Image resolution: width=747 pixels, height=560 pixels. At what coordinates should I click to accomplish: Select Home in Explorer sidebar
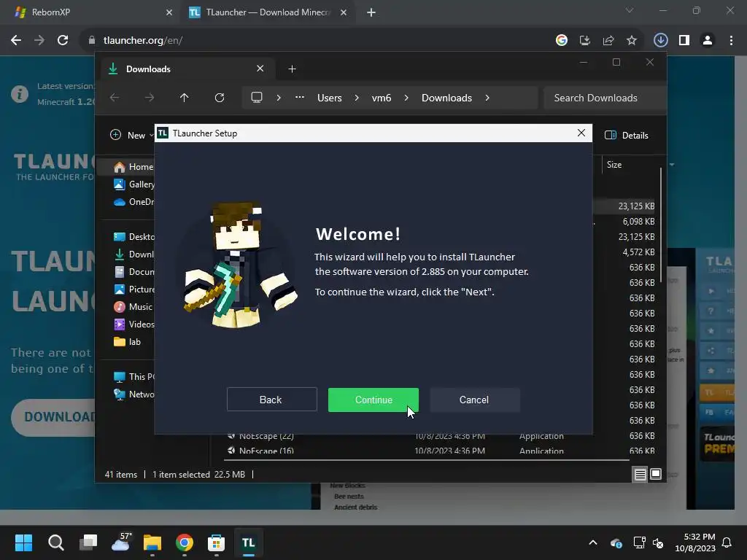(134, 167)
